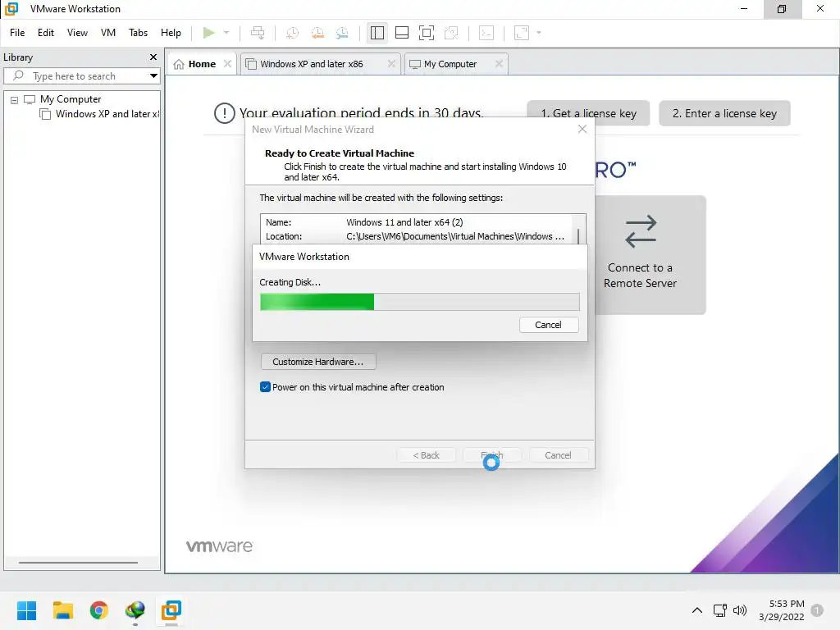
Task: Toggle Power on this virtual machine after creation
Action: [x=265, y=387]
